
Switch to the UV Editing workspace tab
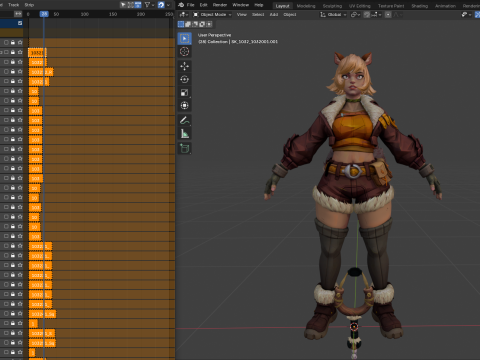coord(360,6)
